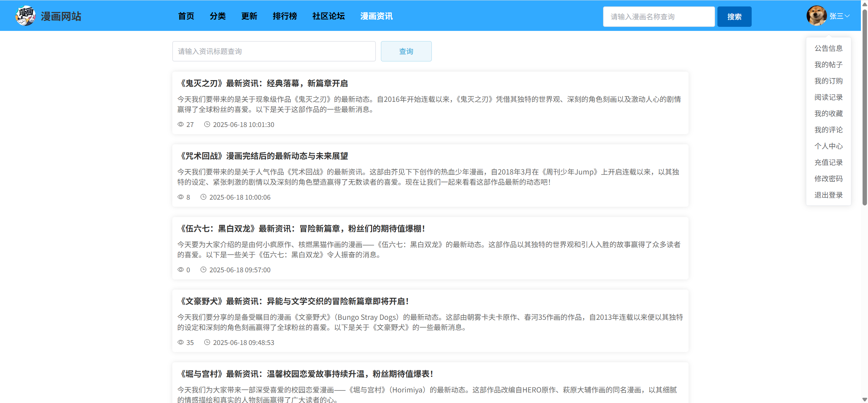Viewport: 868px width, 403px height.
Task: Open the 排行榜 navigation tab
Action: click(285, 16)
